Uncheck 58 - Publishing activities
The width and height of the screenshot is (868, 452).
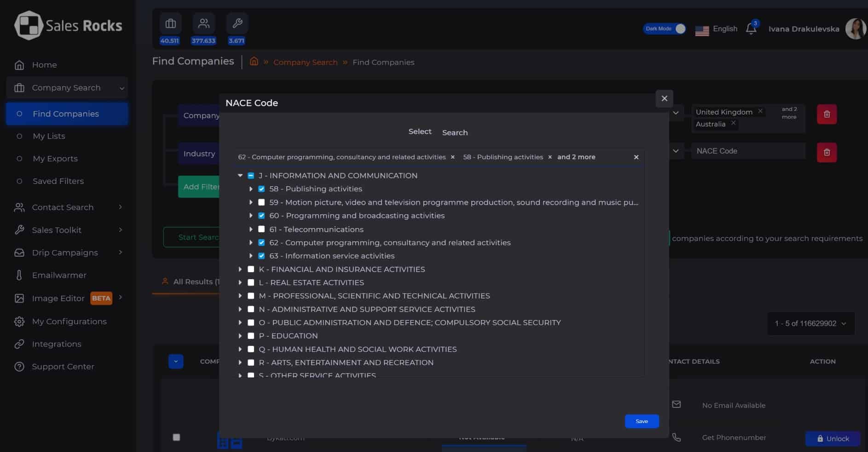click(261, 189)
